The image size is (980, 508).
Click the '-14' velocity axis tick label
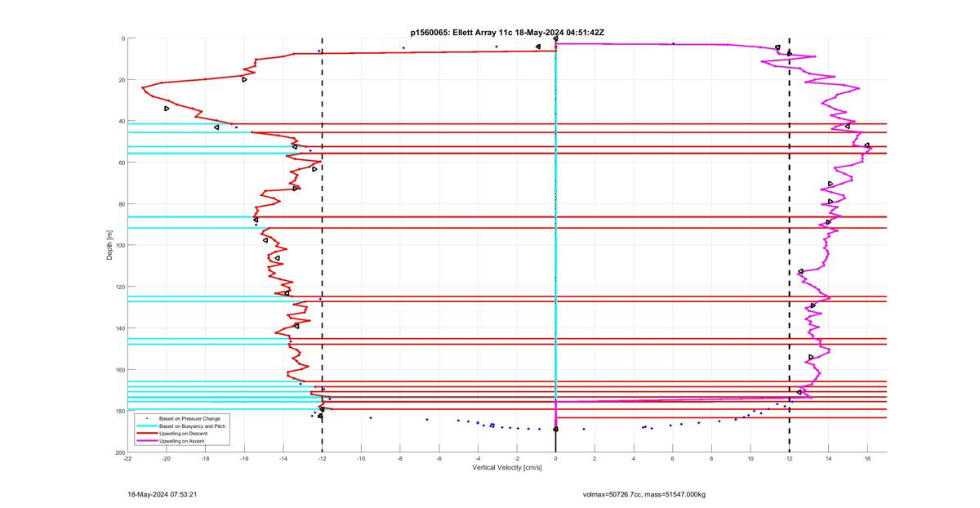click(x=283, y=458)
